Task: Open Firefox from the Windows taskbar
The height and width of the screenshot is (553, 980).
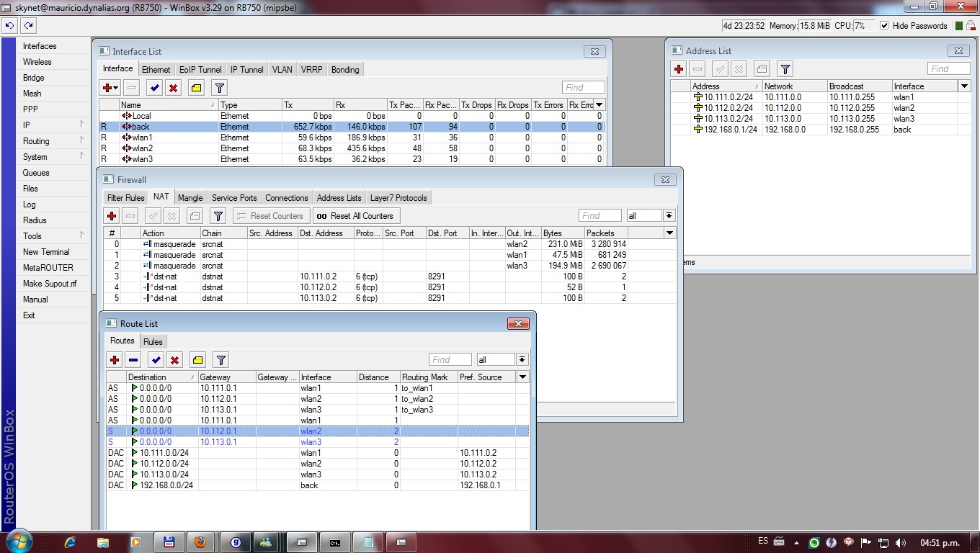Action: [200, 542]
